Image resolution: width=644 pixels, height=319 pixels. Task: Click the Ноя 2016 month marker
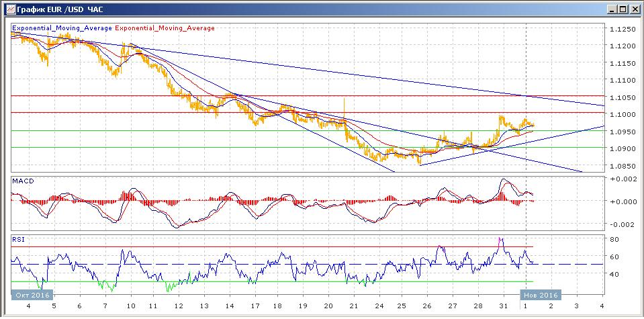[540, 295]
